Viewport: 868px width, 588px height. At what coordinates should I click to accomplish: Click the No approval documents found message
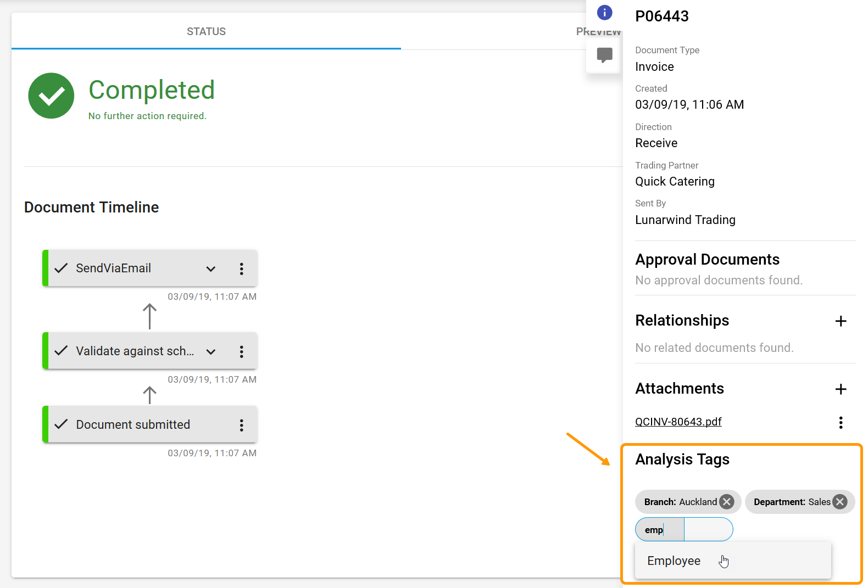pos(719,281)
